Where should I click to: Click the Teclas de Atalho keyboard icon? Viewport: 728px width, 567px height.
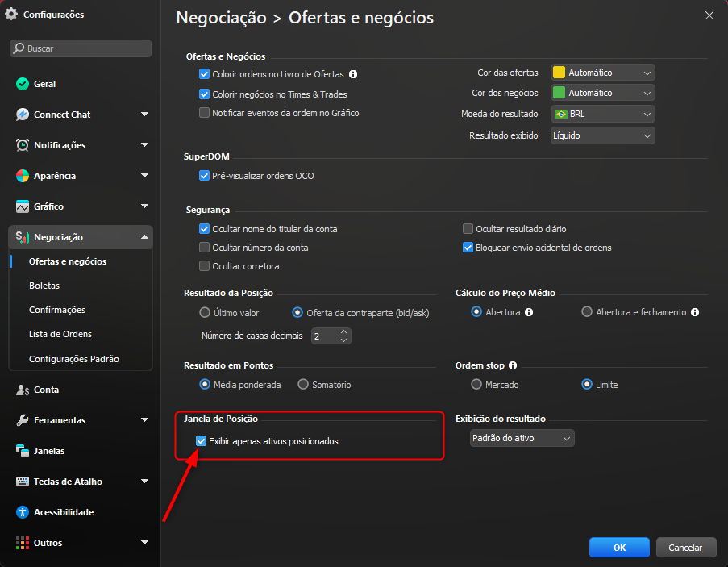click(23, 482)
